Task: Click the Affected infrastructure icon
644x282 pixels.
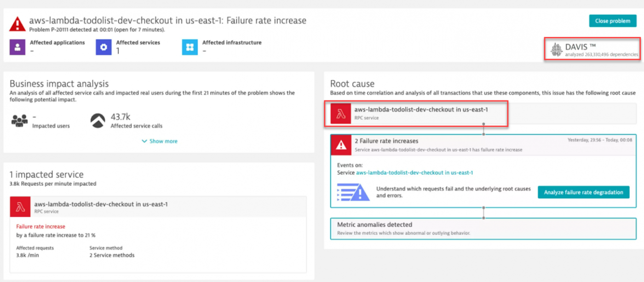Action: tap(190, 47)
